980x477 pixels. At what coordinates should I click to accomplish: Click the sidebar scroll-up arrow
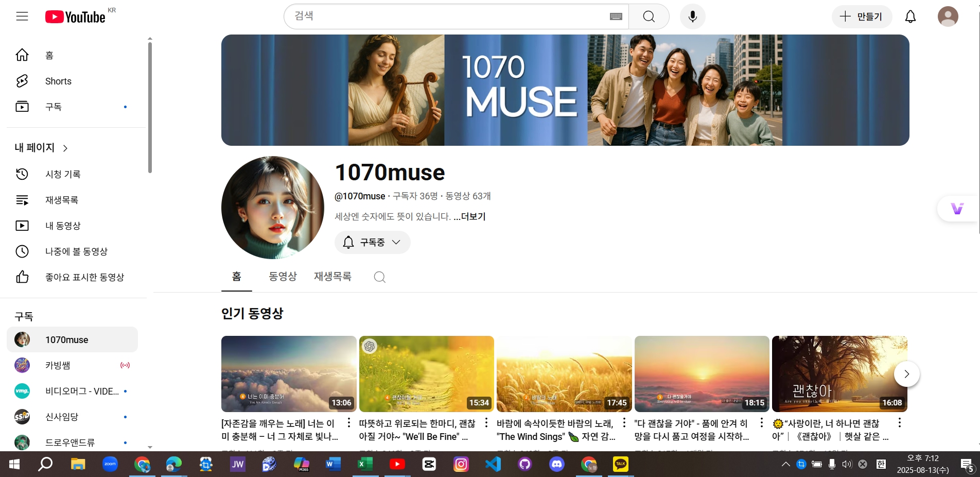pyautogui.click(x=150, y=39)
